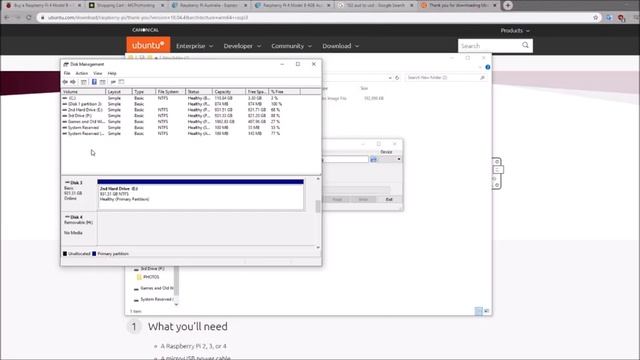Click the Forward arrow in Disk Management toolbar
This screenshot has width=640, height=360.
(x=73, y=82)
